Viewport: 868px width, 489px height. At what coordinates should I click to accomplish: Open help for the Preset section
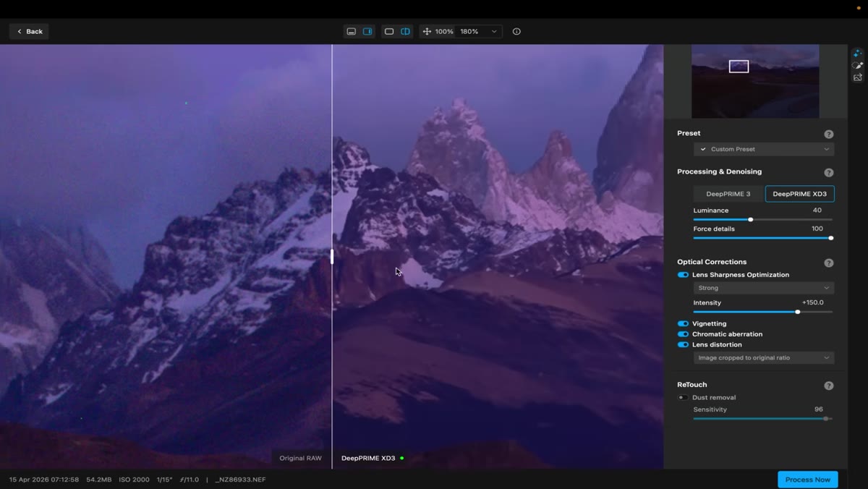point(829,134)
